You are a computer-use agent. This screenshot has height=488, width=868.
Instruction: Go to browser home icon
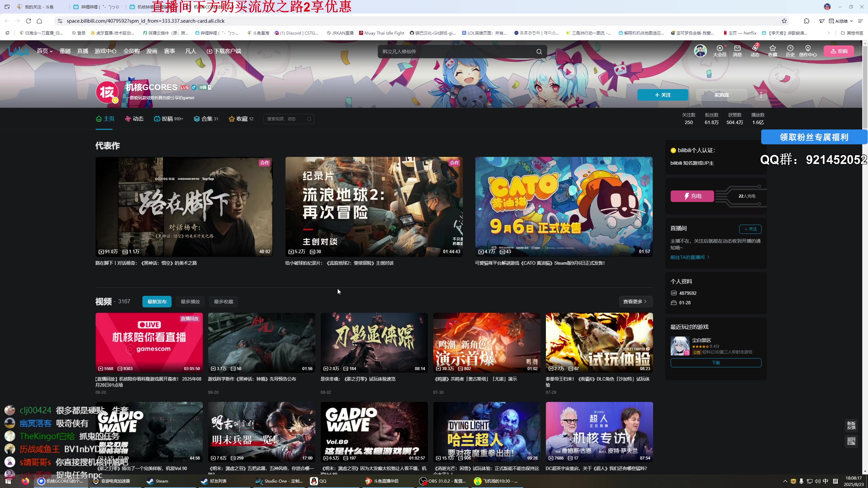click(x=39, y=21)
